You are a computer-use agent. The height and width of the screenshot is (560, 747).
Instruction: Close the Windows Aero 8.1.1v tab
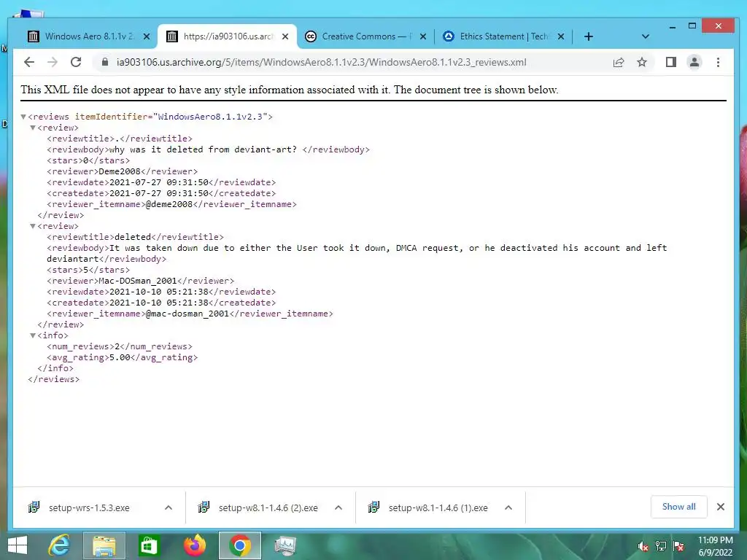(x=147, y=36)
